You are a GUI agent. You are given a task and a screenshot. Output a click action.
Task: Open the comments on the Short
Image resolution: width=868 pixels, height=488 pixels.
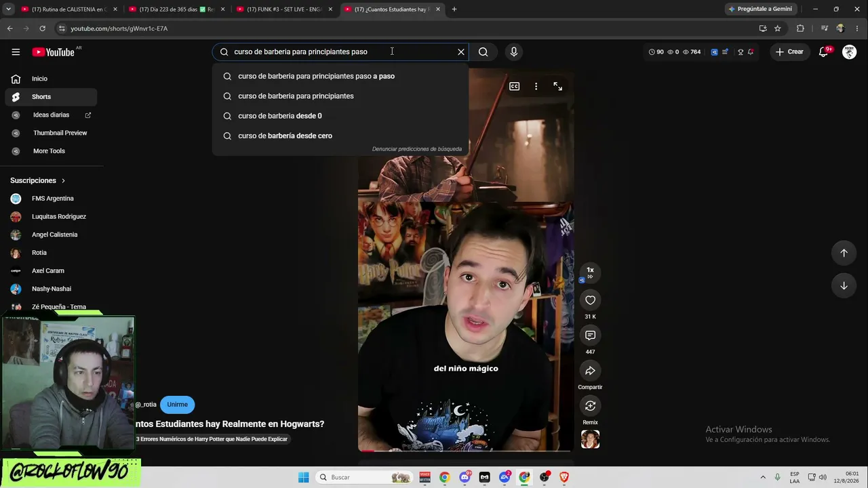(x=590, y=335)
